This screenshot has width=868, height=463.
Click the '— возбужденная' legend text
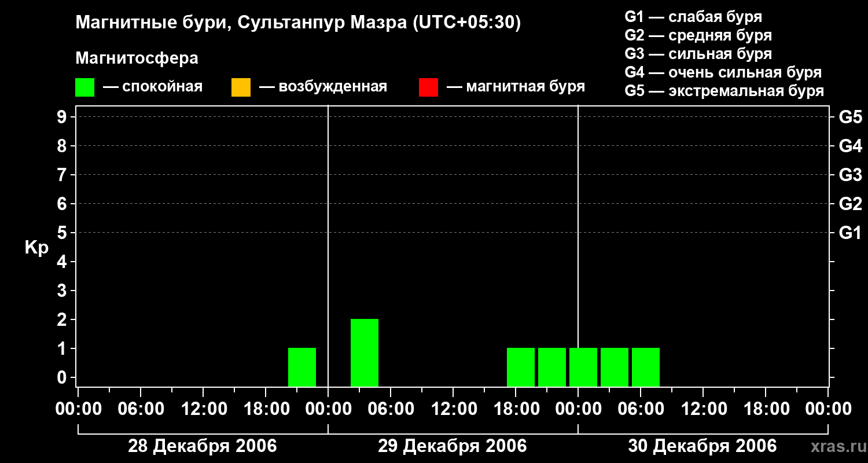click(x=323, y=87)
